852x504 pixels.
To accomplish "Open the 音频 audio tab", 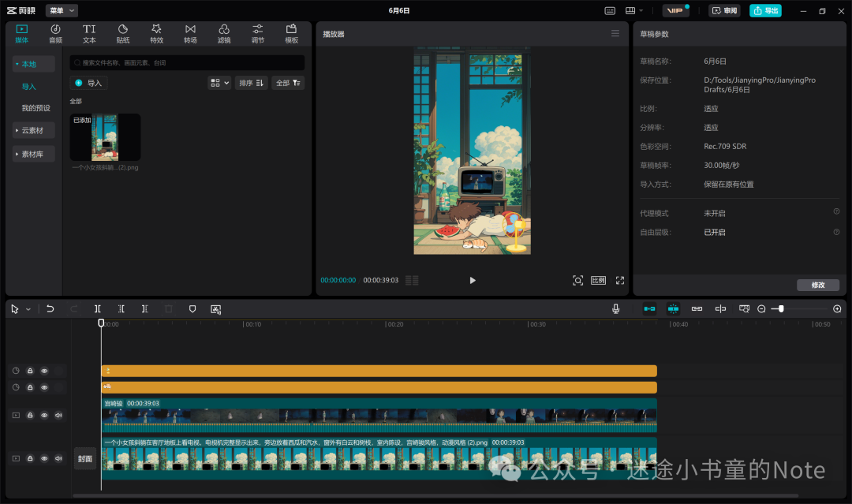I will (55, 33).
